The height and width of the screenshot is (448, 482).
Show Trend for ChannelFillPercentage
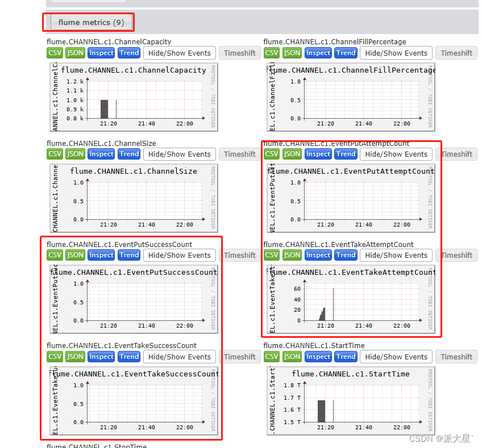pos(346,53)
